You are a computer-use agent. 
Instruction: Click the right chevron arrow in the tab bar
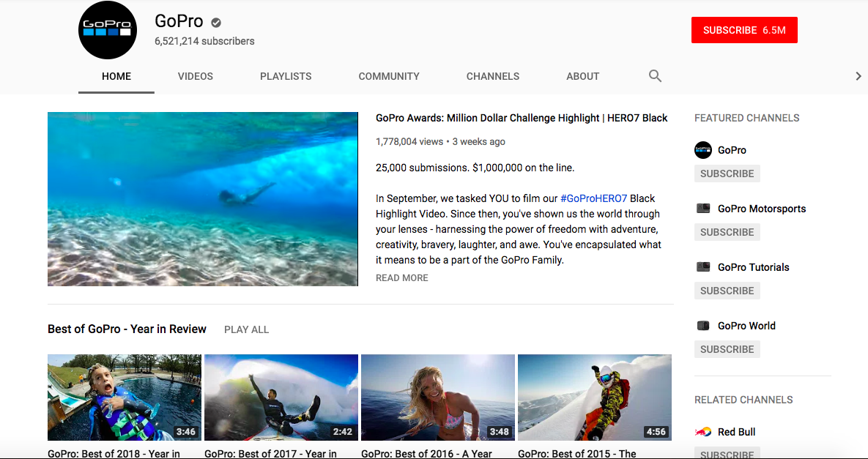[858, 76]
